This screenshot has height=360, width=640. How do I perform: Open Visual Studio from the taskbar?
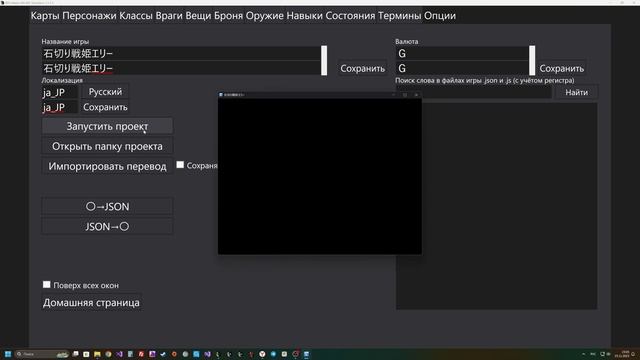[x=119, y=354]
